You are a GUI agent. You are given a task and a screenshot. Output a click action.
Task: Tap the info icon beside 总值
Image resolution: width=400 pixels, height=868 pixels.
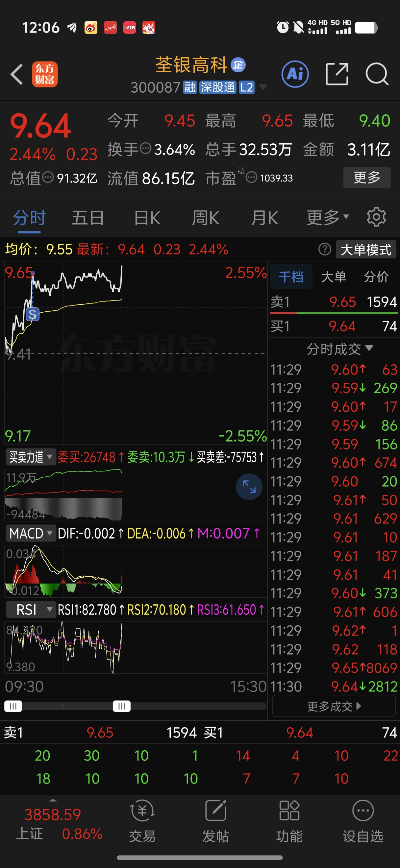coord(48,177)
